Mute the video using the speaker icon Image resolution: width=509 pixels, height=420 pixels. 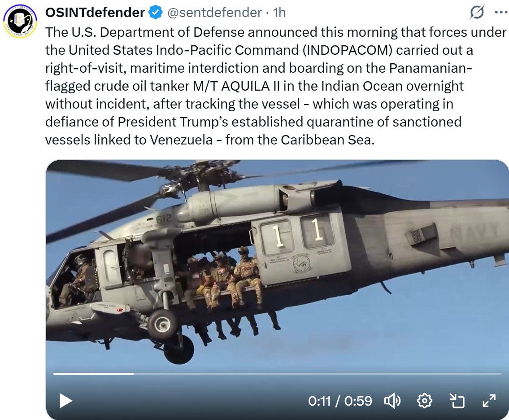click(x=392, y=401)
